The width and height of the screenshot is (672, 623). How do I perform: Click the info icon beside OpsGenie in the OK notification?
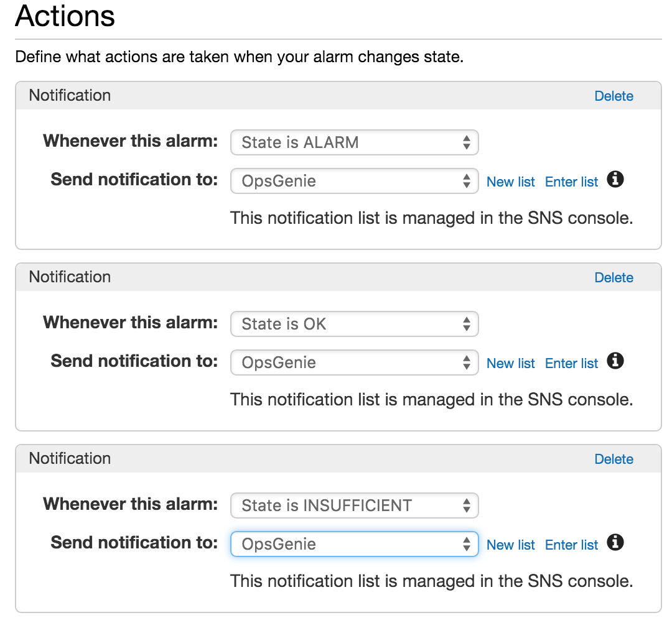coord(615,361)
